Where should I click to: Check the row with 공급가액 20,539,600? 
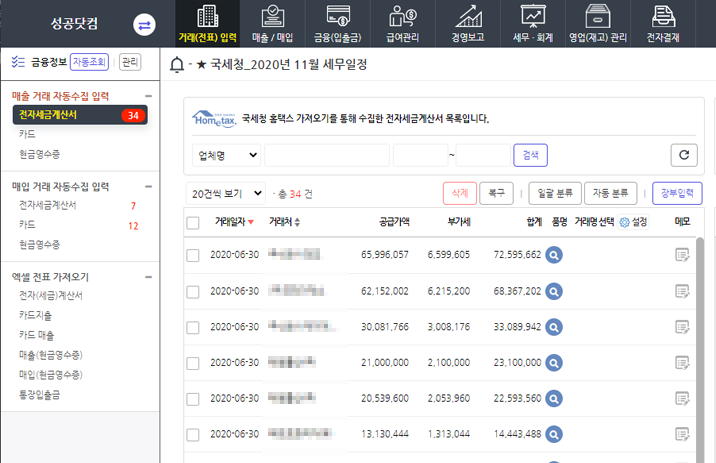coord(193,399)
